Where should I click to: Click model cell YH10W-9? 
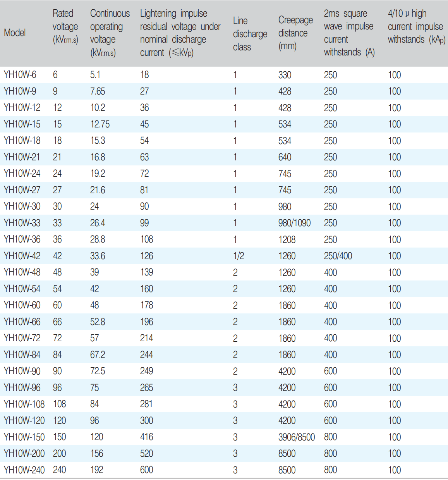pos(20,91)
